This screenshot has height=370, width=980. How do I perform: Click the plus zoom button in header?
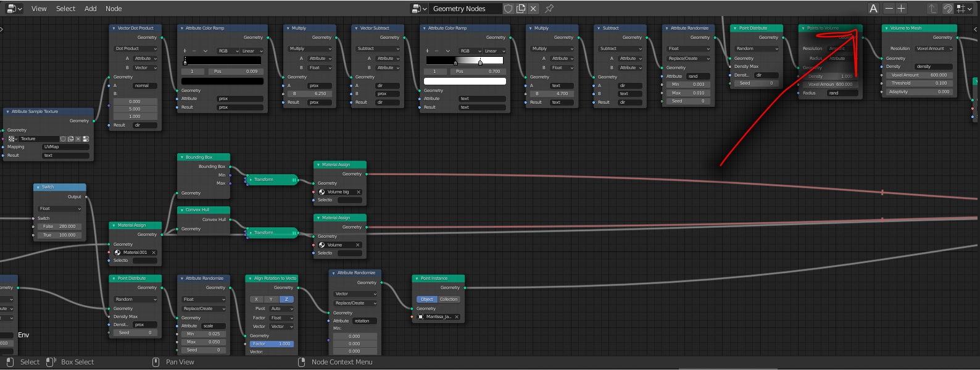point(901,9)
